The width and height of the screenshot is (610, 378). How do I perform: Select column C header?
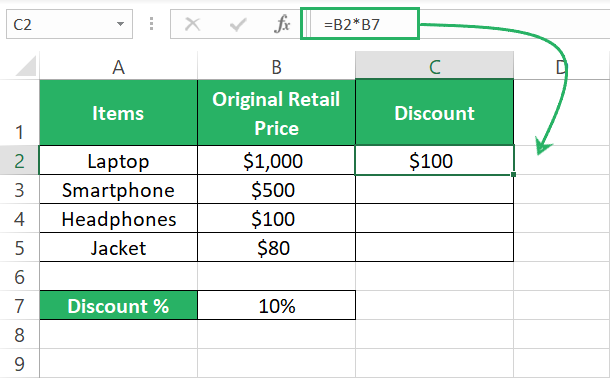(435, 66)
